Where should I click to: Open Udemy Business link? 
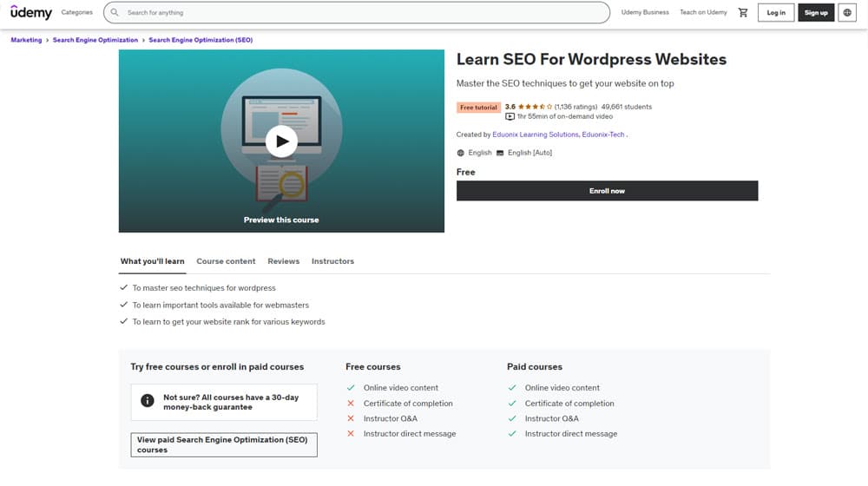[645, 12]
